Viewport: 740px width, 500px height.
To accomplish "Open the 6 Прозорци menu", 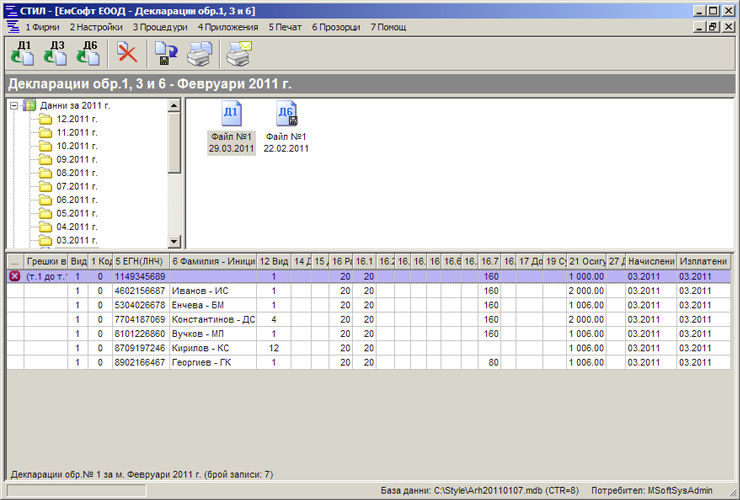I will [x=336, y=27].
